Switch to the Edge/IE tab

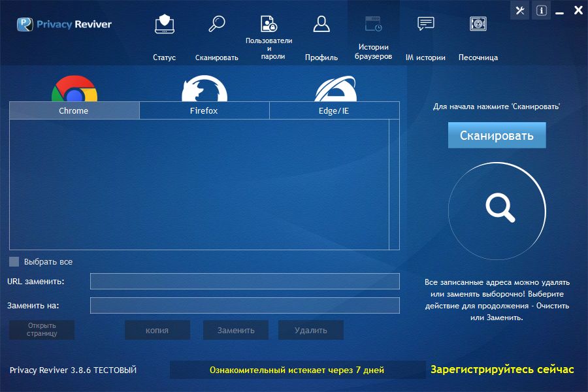334,110
